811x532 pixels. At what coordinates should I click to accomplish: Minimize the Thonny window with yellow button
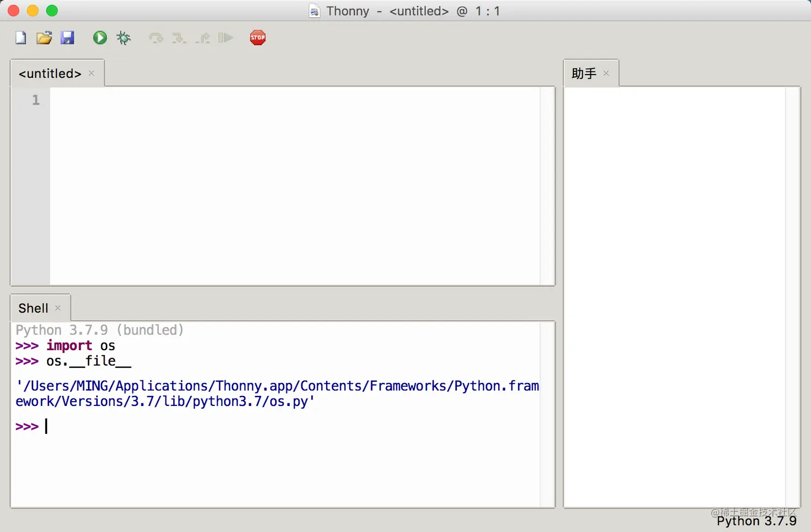click(33, 11)
